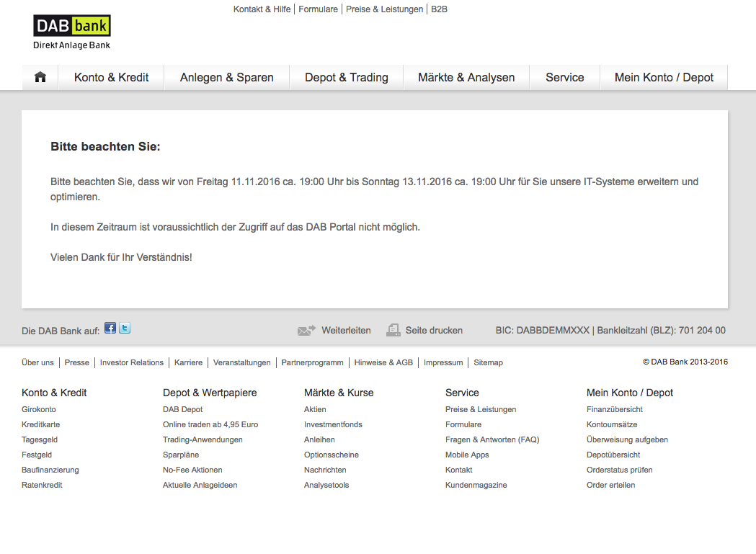Image resolution: width=756 pixels, height=554 pixels.
Task: Open the Kontoumsätze link
Action: click(612, 424)
